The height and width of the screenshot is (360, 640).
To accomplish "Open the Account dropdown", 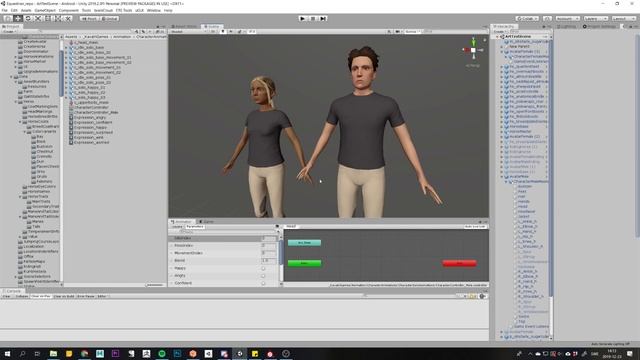I will [x=567, y=19].
